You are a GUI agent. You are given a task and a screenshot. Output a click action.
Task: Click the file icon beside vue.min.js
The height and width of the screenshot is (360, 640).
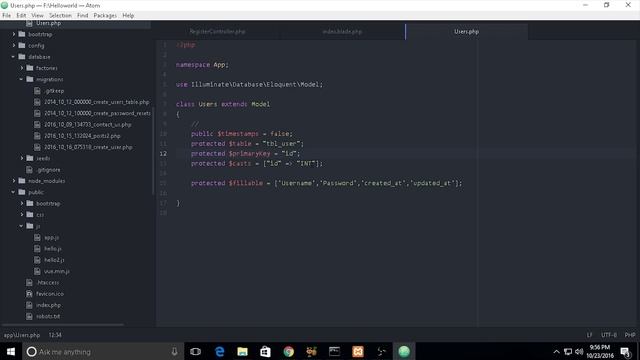point(37,271)
